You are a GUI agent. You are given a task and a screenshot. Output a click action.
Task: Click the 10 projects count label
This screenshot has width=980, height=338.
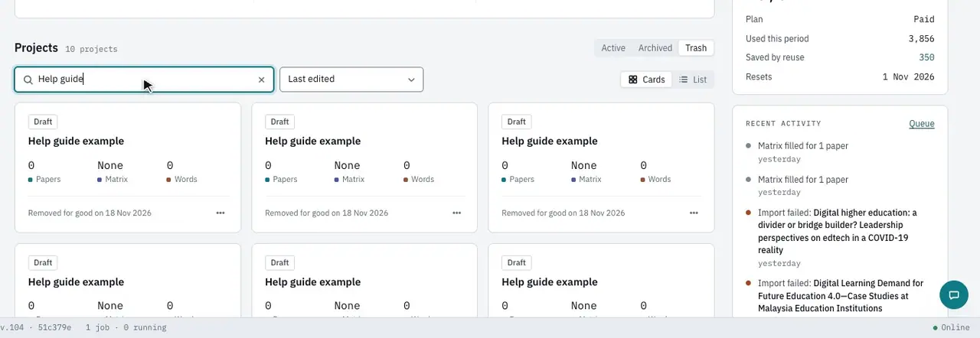pyautogui.click(x=91, y=49)
